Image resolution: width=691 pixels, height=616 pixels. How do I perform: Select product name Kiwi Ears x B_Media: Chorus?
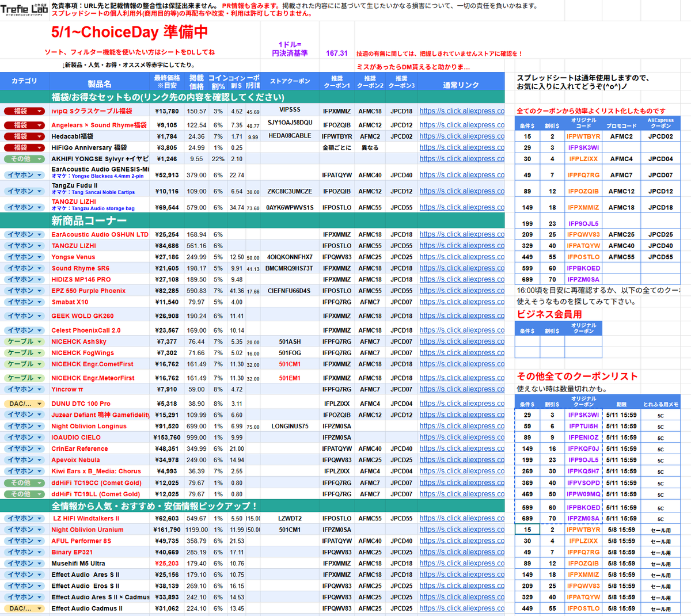(96, 471)
